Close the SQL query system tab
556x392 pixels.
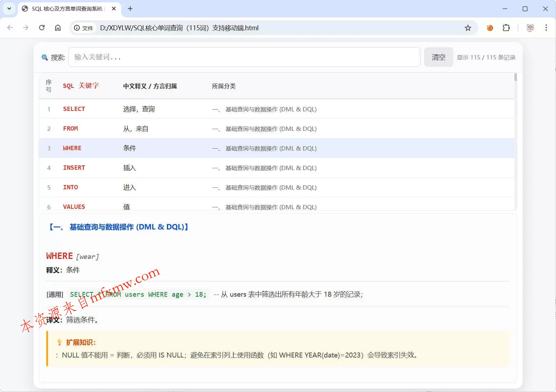coord(114,9)
